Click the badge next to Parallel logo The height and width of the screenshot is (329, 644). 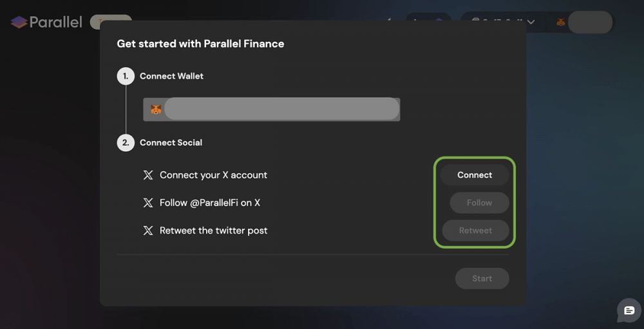(111, 21)
